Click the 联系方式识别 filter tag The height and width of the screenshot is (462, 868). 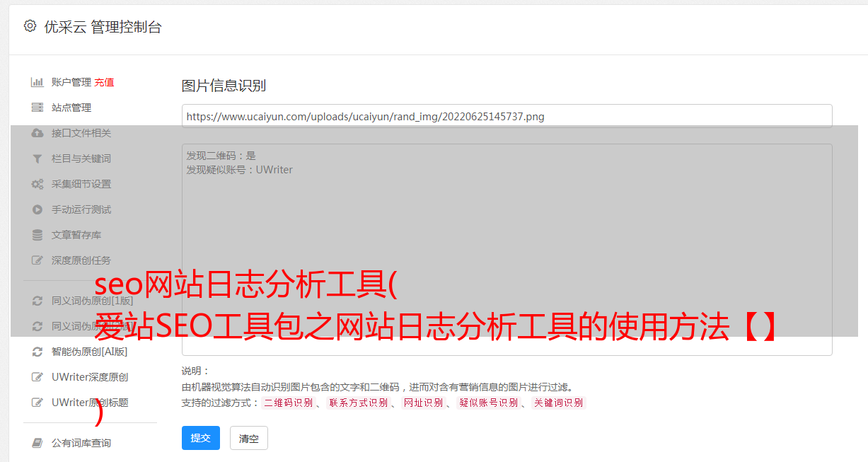point(358,403)
